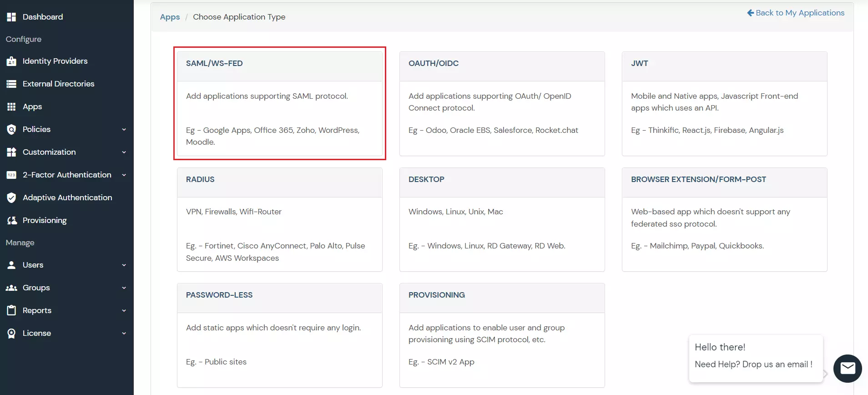868x395 pixels.
Task: Select the SAML/WS-FED application type
Action: 280,104
